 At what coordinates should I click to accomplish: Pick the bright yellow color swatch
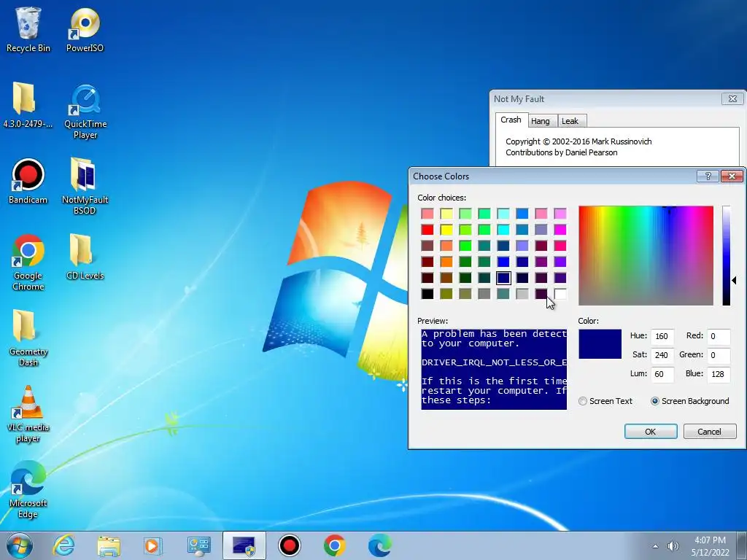(446, 230)
